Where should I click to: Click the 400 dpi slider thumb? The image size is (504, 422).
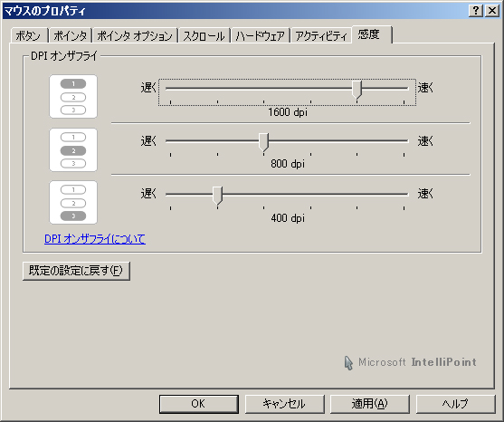point(217,196)
